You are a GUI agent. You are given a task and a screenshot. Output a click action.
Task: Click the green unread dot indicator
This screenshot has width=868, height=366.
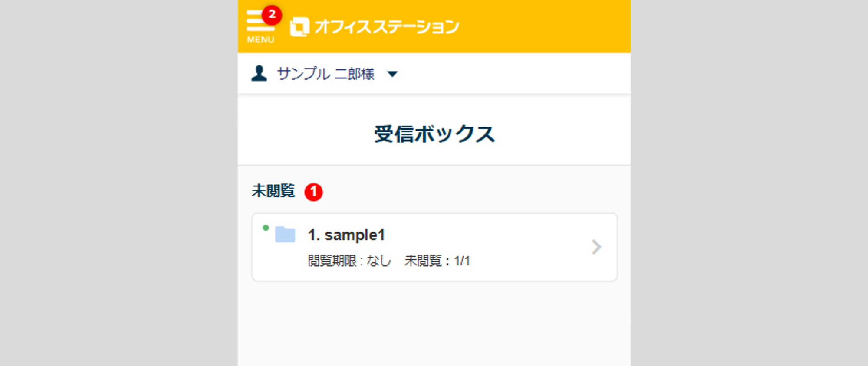[x=266, y=228]
